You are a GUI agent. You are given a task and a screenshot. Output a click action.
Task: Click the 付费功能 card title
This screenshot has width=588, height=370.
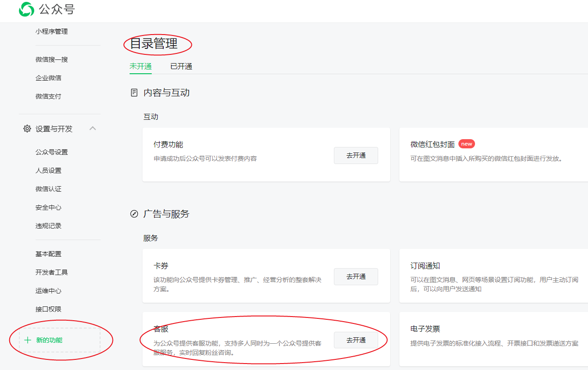point(168,144)
